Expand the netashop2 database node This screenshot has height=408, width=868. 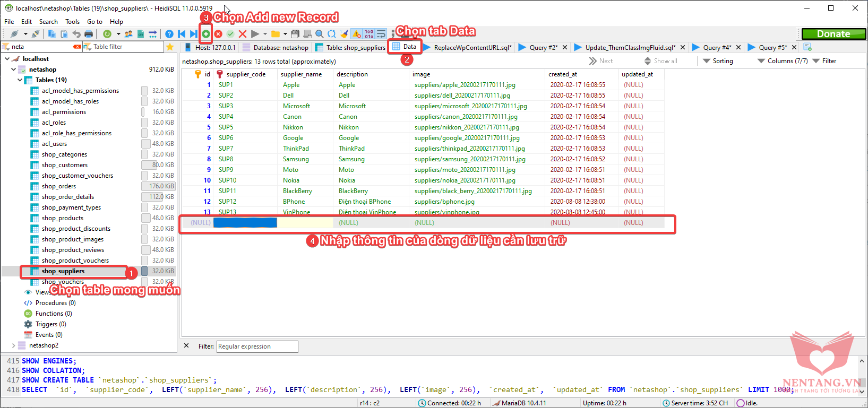click(x=13, y=345)
